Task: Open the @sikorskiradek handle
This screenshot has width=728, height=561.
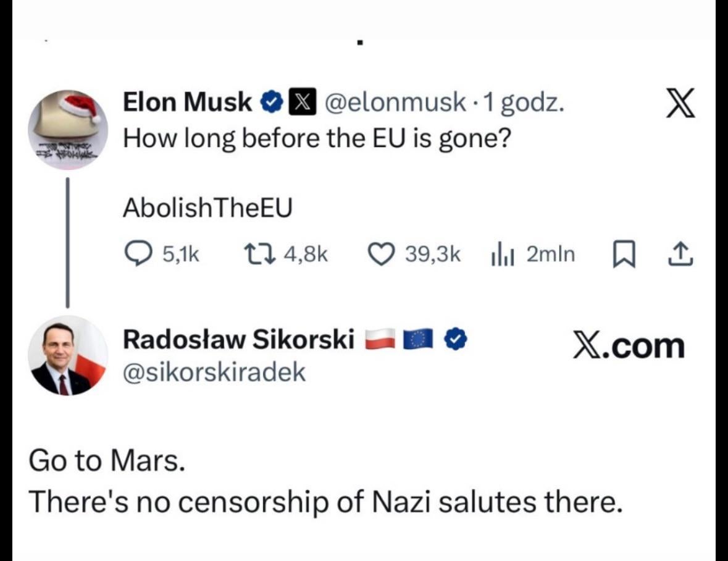Action: tap(214, 372)
